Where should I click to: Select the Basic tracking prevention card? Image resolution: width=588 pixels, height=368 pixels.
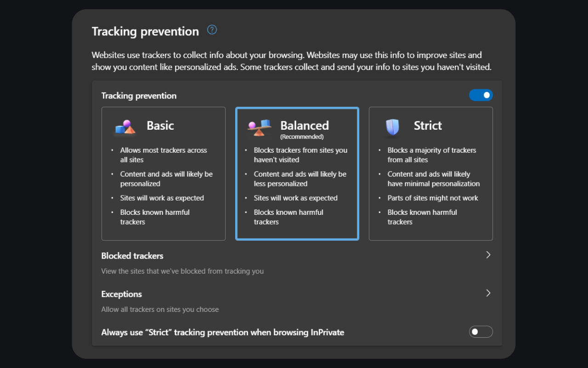tap(163, 173)
